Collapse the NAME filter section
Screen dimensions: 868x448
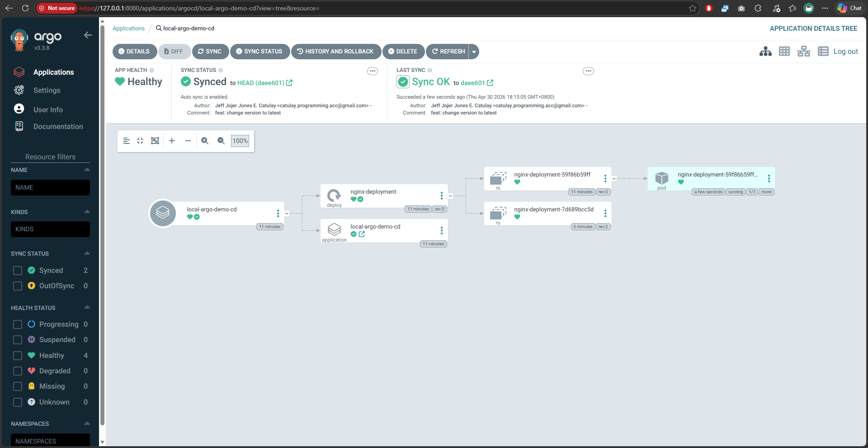87,170
